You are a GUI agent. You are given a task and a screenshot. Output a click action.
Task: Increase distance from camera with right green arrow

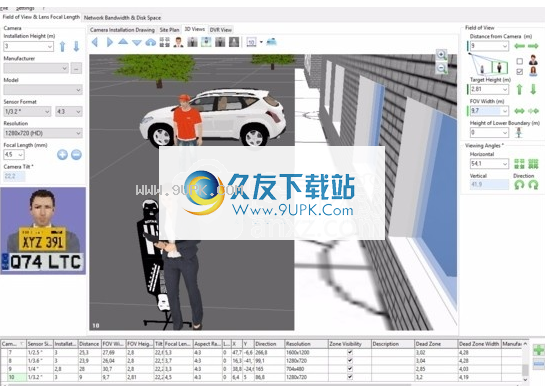[533, 46]
